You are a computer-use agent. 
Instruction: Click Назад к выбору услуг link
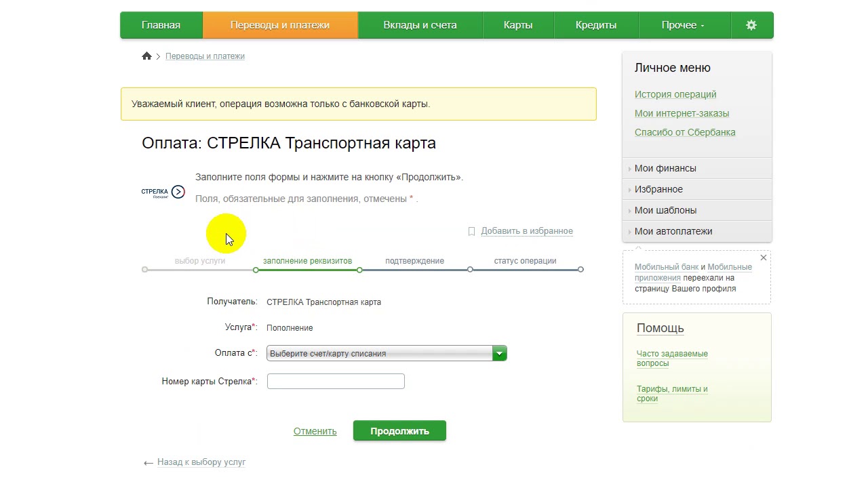(201, 462)
